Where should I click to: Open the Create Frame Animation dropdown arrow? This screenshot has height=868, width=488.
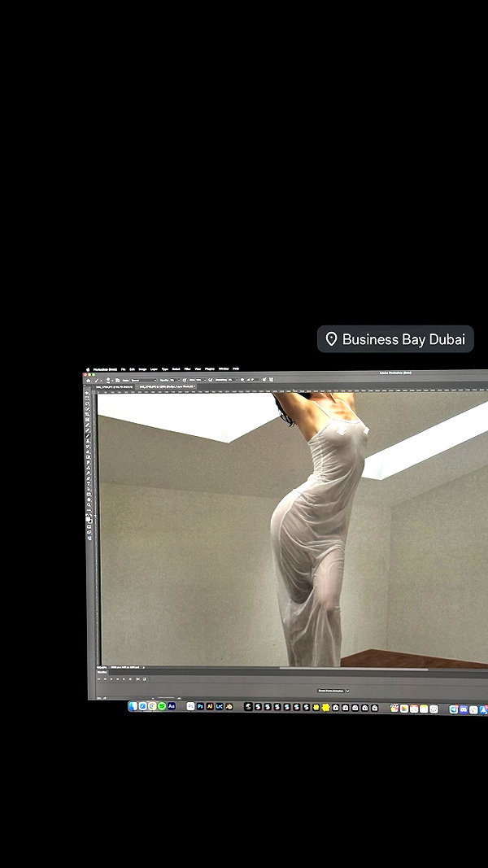[347, 691]
